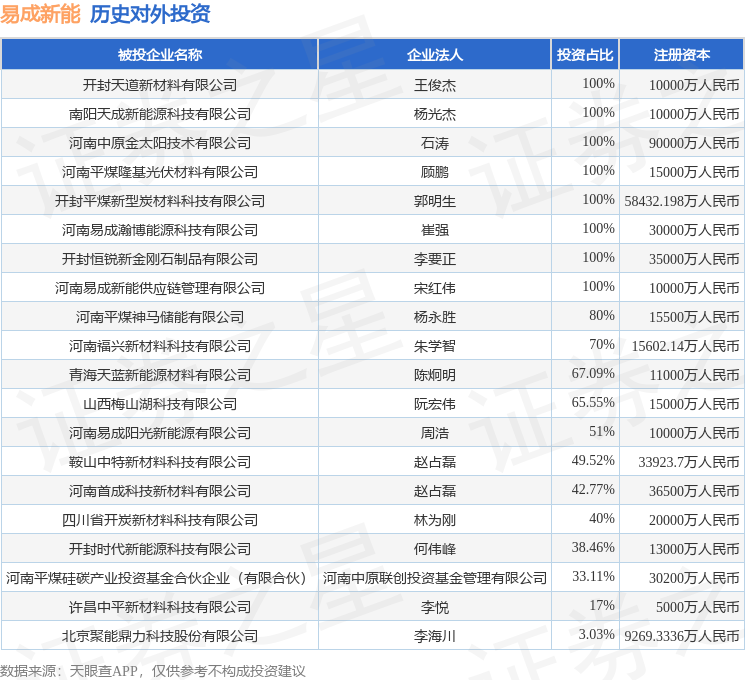
Task: Click the 数据来源 天眼查APP footnote
Action: 152,671
